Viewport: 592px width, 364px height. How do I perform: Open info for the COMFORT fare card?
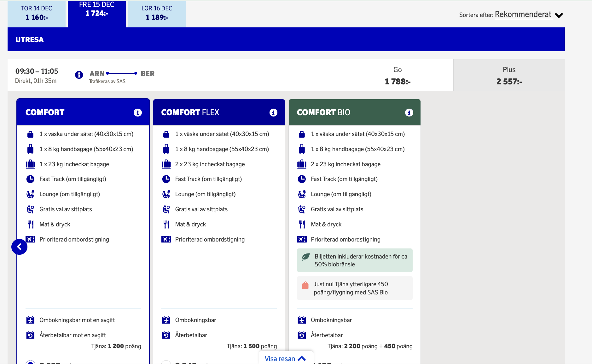tap(137, 112)
